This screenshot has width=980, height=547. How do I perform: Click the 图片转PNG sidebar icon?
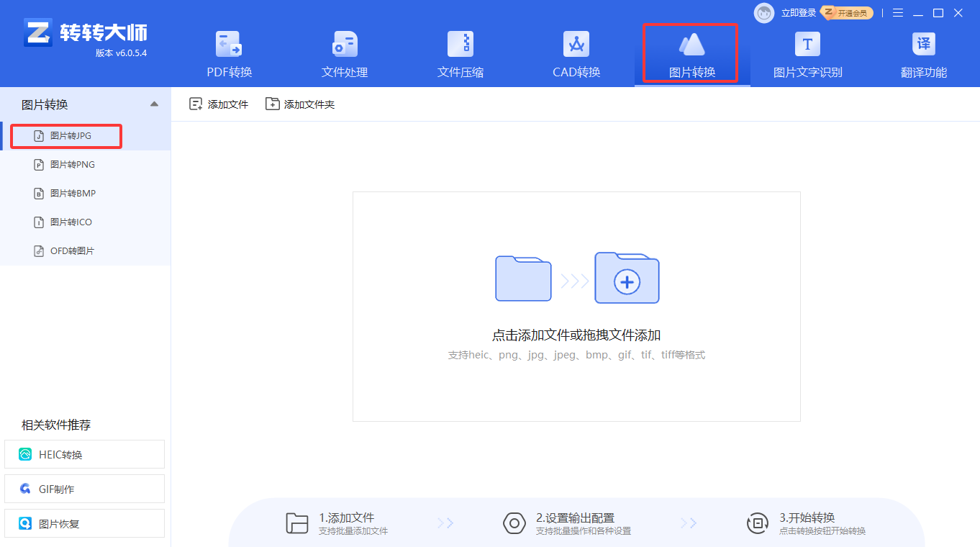point(40,165)
